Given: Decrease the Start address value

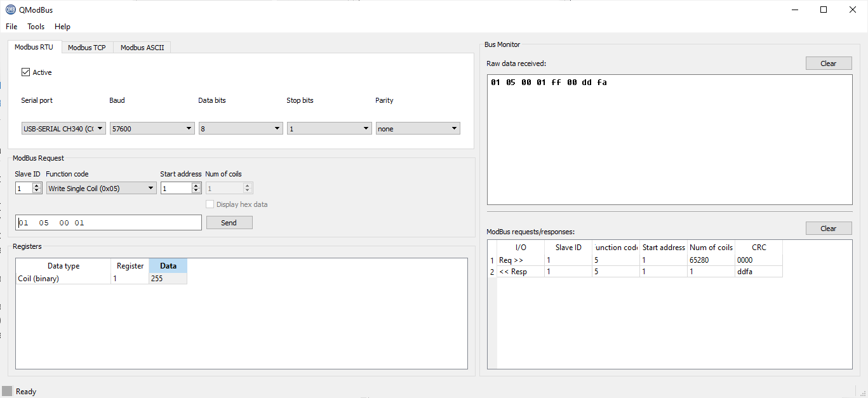Looking at the screenshot, I should point(196,190).
